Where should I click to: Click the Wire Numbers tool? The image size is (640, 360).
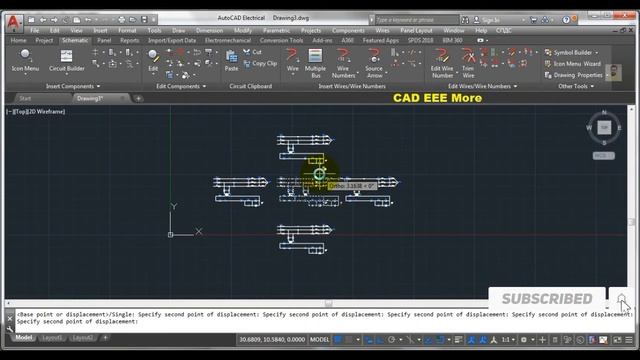[343, 62]
